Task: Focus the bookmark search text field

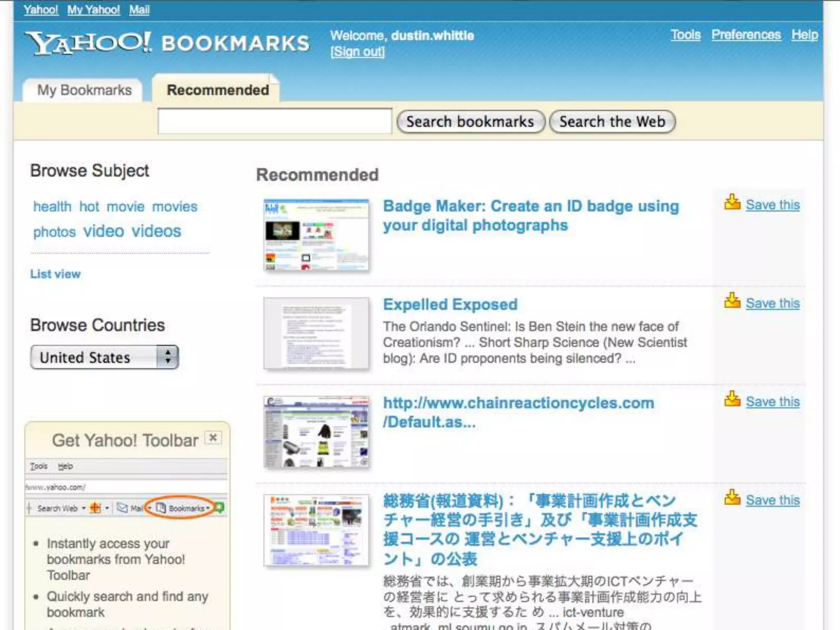Action: [274, 121]
